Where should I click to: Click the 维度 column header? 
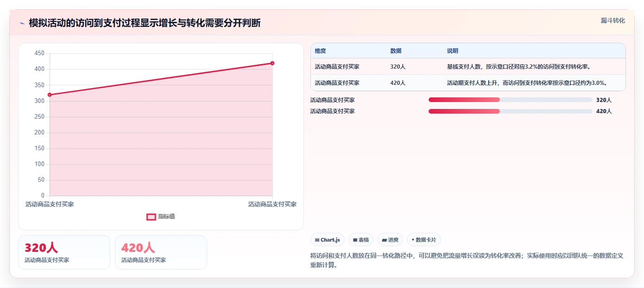point(320,51)
